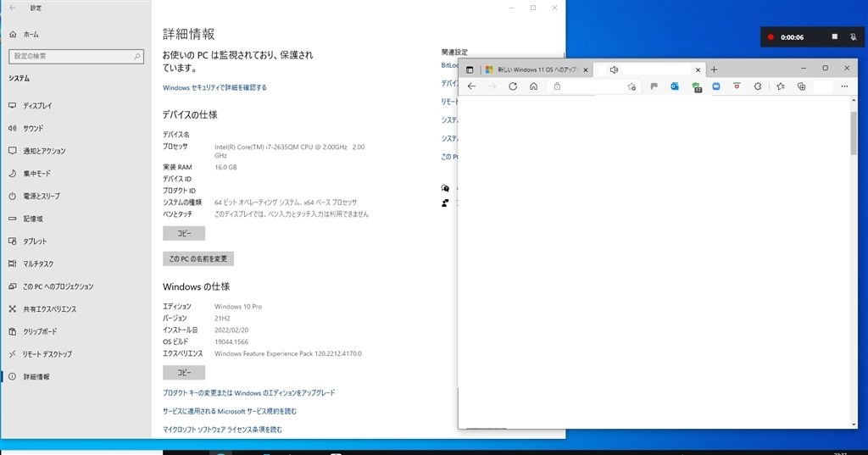Screen dimensions: 868x455
Task: Go back in the Edge browser
Action: (x=471, y=86)
